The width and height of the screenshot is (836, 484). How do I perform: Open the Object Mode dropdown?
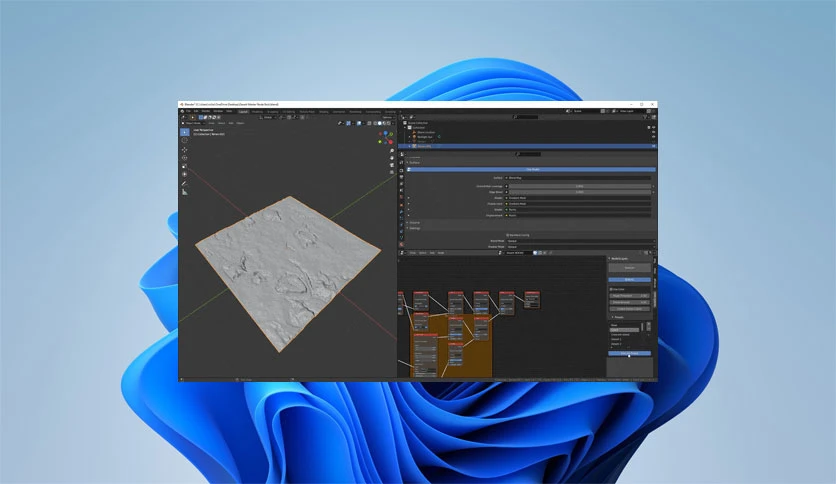point(194,123)
